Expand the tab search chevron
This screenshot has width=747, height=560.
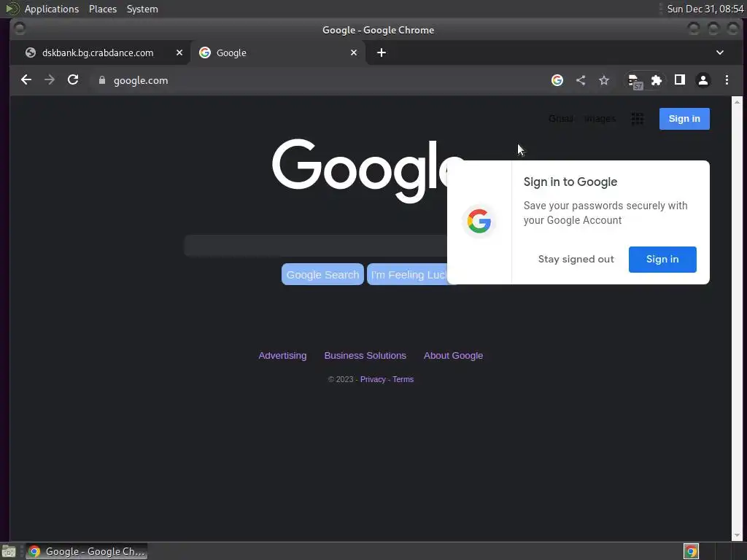[x=720, y=52]
